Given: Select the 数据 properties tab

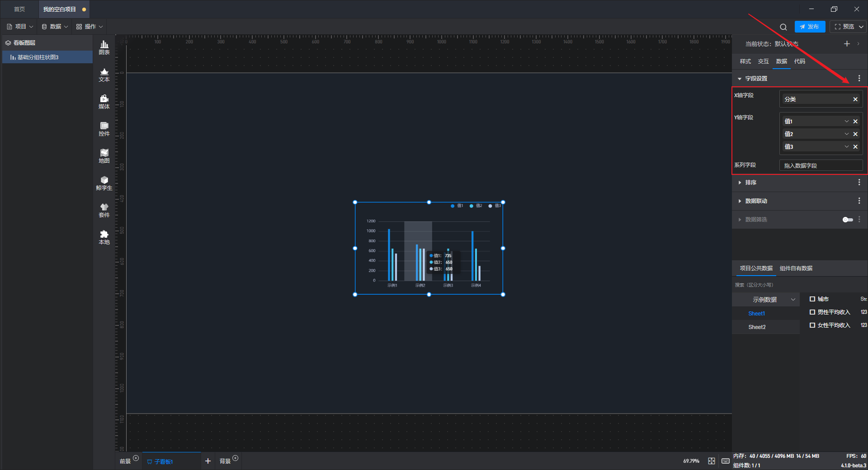Looking at the screenshot, I should [782, 61].
